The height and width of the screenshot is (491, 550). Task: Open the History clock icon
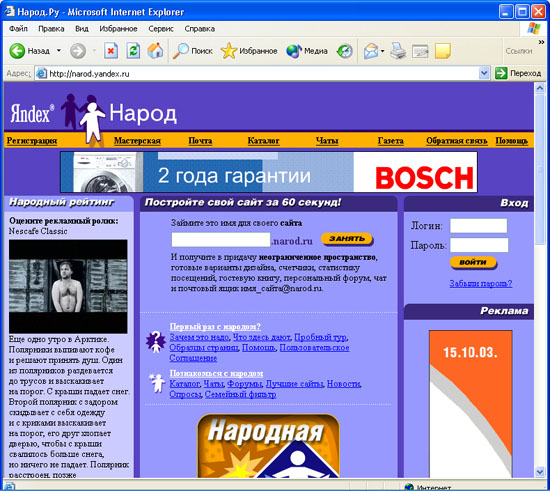click(344, 51)
